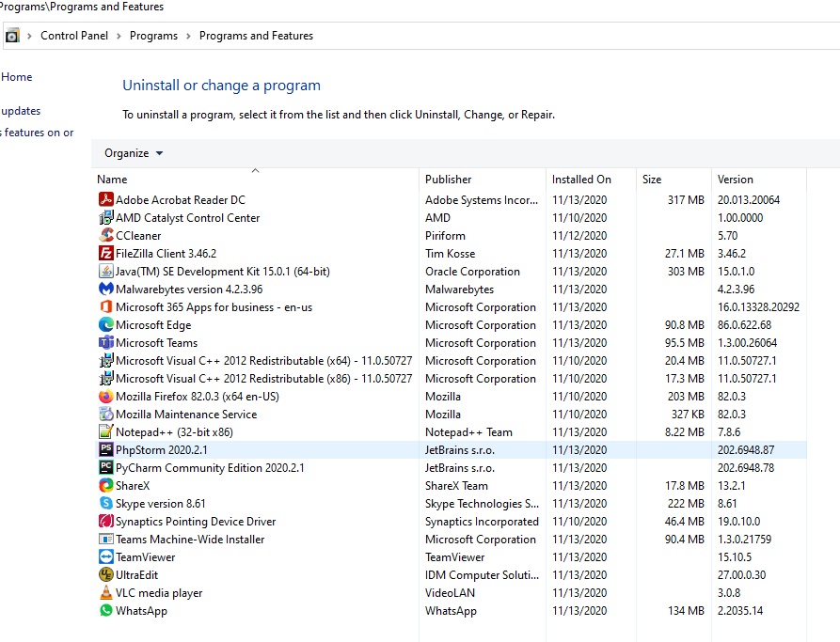Click the Microsoft 365 Apps icon

point(106,306)
